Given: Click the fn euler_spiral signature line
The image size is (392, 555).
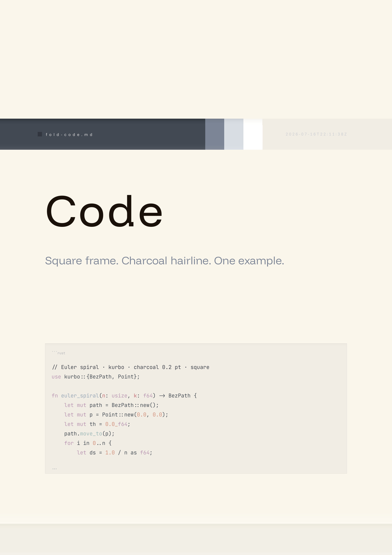Looking at the screenshot, I should (124, 396).
